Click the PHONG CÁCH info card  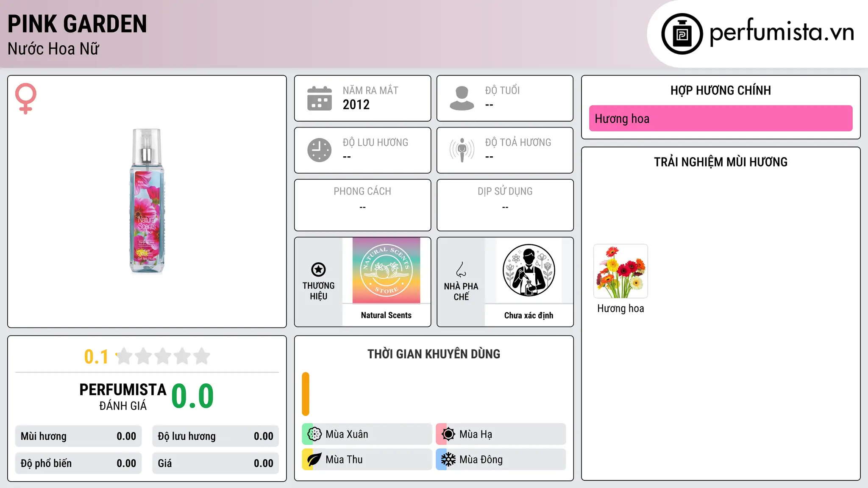362,205
